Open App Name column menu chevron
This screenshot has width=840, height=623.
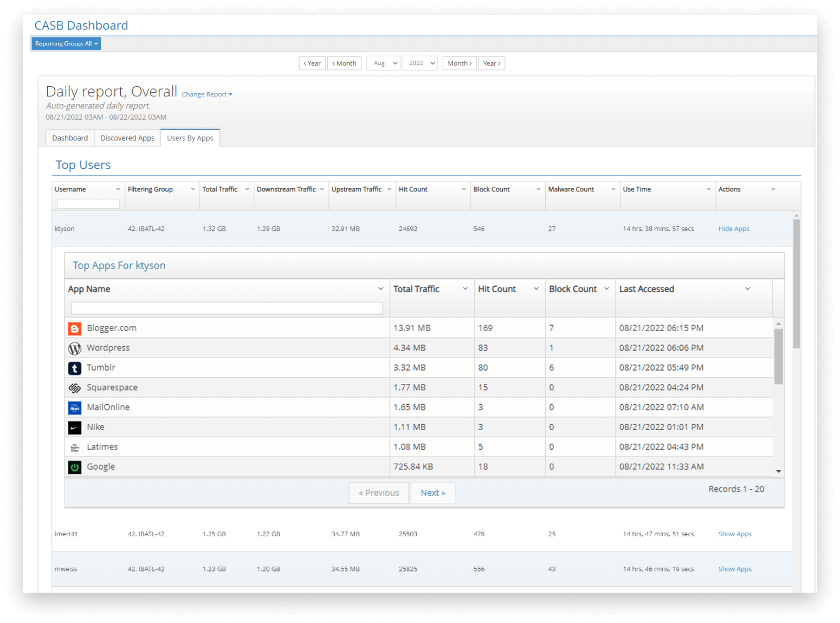(380, 289)
